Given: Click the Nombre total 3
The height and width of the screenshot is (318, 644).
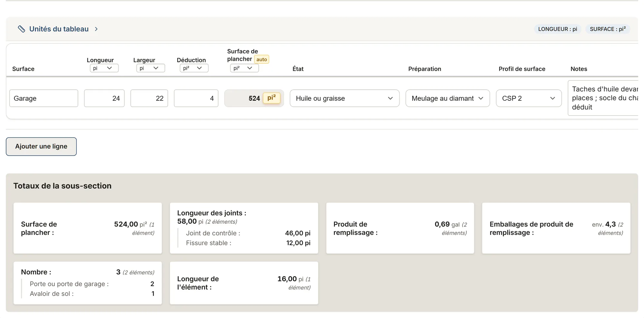Looking at the screenshot, I should pyautogui.click(x=118, y=272).
